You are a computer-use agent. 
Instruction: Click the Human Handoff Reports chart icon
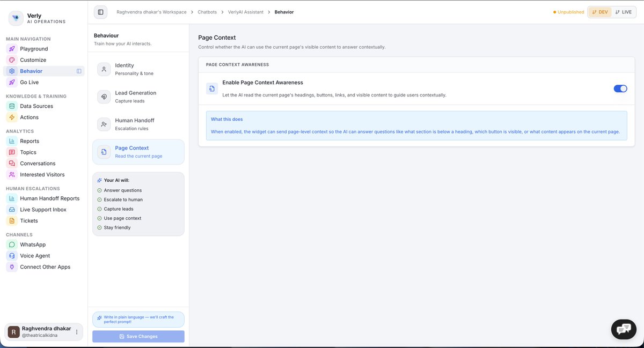coord(11,198)
